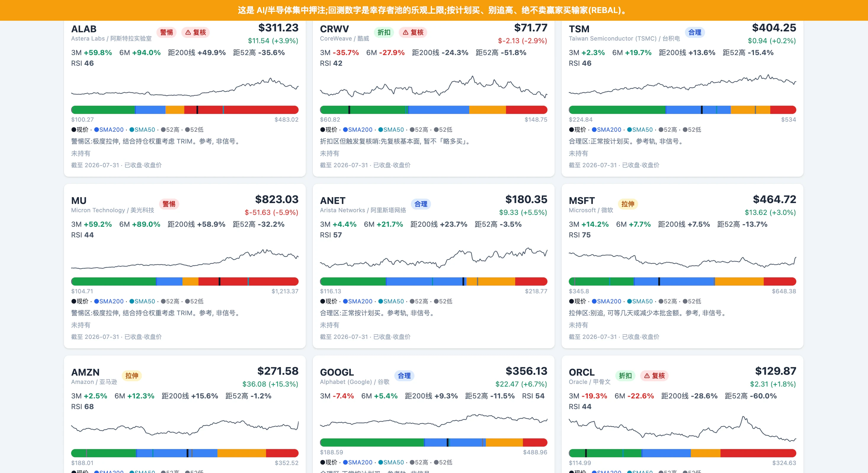The image size is (868, 473).
Task: Click the ANET 52-week range color bar
Action: (434, 281)
